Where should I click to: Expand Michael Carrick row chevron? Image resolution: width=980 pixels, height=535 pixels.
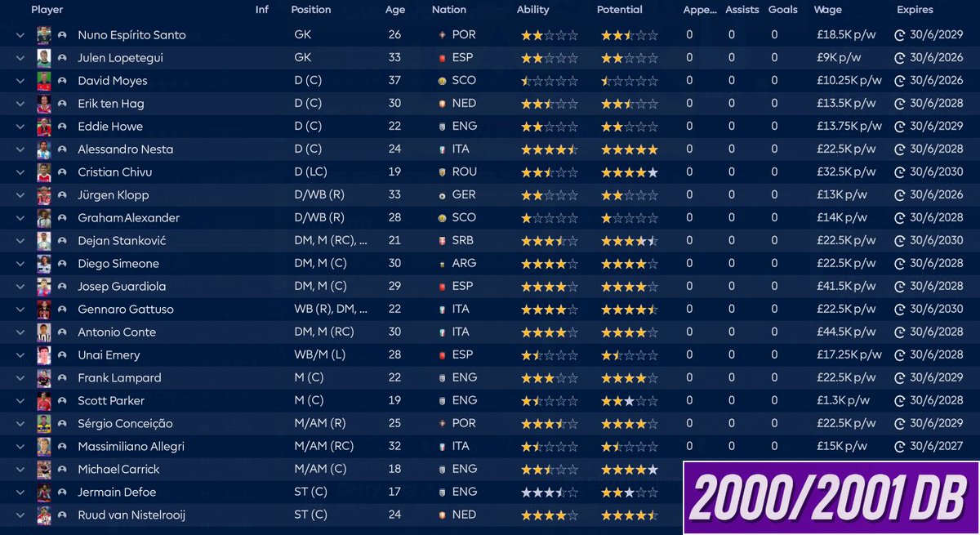pos(20,470)
